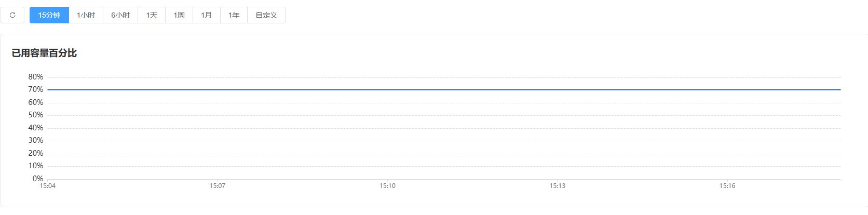Click the refresh icon button

click(x=12, y=15)
